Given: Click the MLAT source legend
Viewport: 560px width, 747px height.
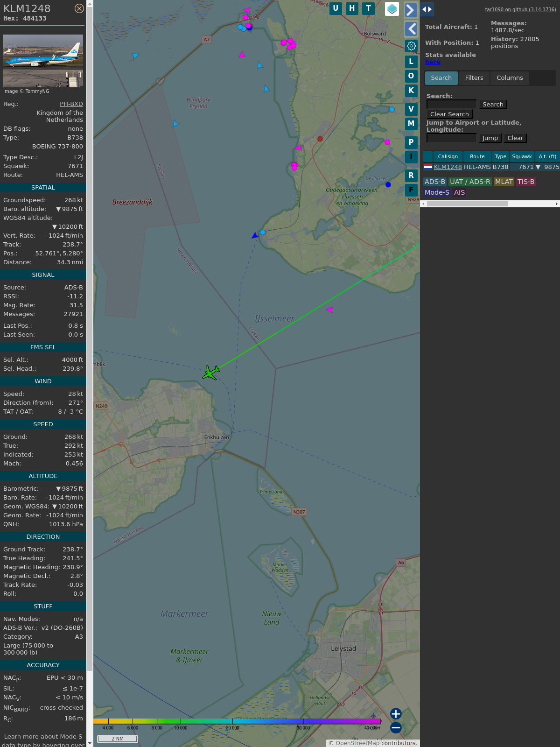Looking at the screenshot, I should pos(504,182).
